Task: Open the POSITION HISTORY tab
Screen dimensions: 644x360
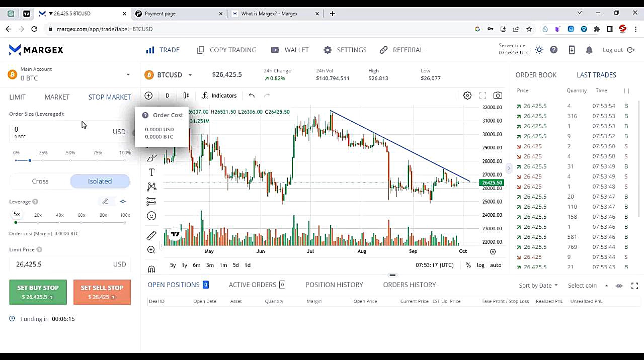Action: tap(334, 285)
